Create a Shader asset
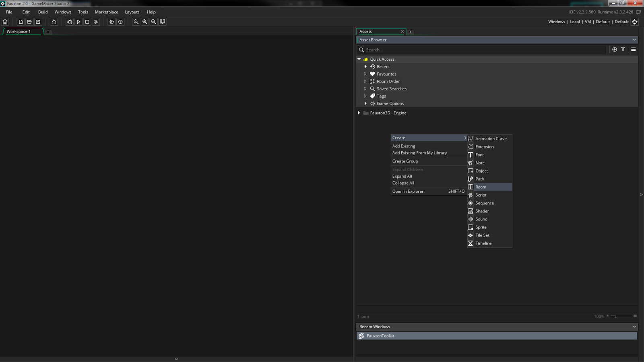Viewport: 644px width, 362px height. point(490,211)
